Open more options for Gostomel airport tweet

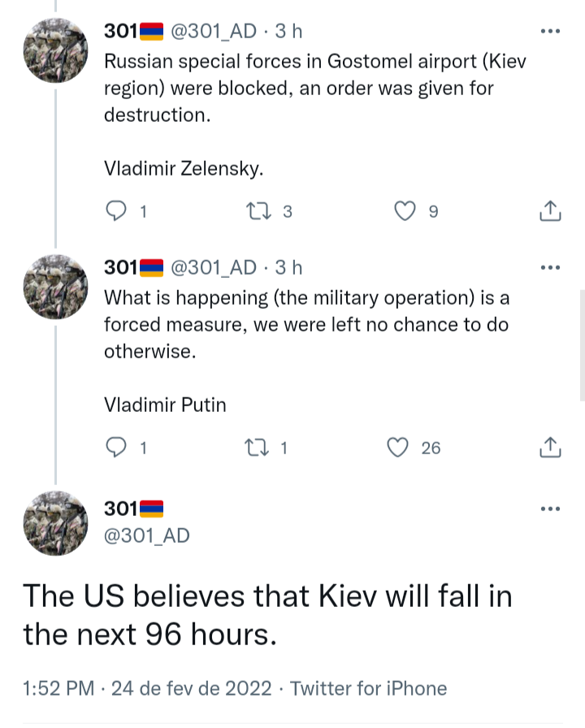(x=550, y=32)
